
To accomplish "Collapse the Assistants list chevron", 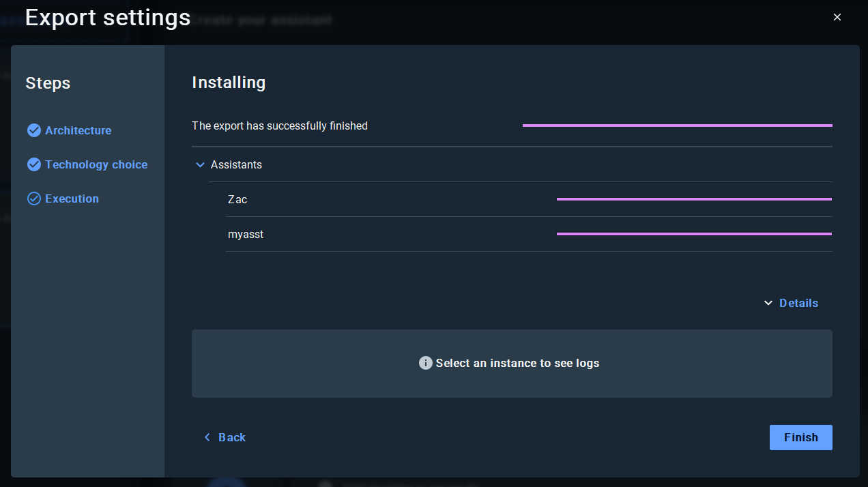I will click(x=200, y=164).
